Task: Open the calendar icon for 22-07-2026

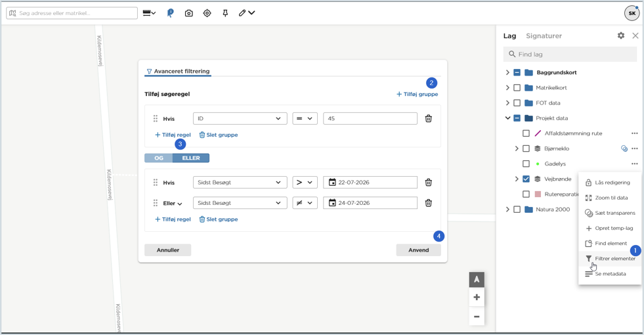Action: pos(332,182)
